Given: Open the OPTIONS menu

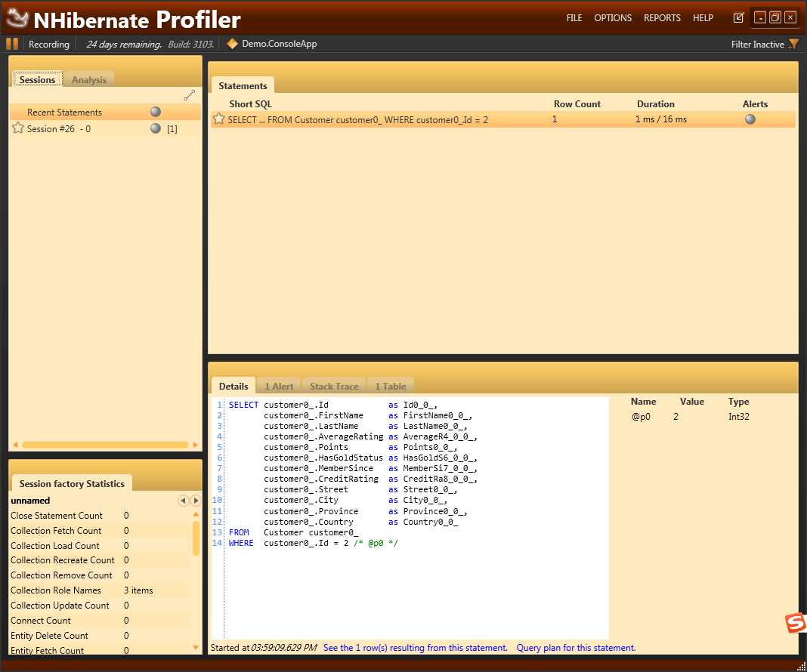Looking at the screenshot, I should point(613,18).
